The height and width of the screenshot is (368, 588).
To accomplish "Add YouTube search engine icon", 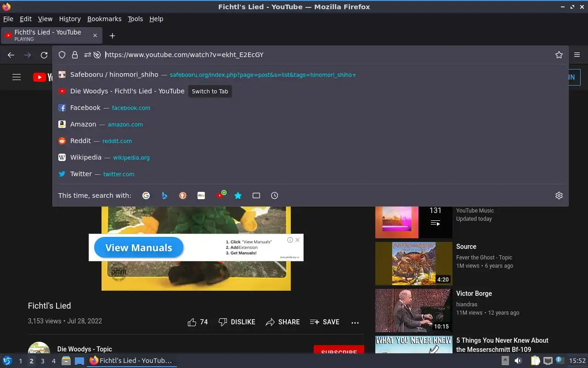I will tap(220, 195).
